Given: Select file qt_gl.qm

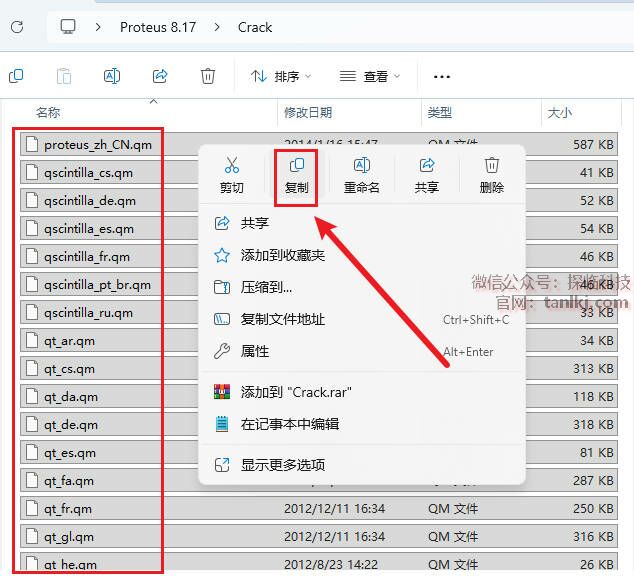Looking at the screenshot, I should pyautogui.click(x=69, y=537).
